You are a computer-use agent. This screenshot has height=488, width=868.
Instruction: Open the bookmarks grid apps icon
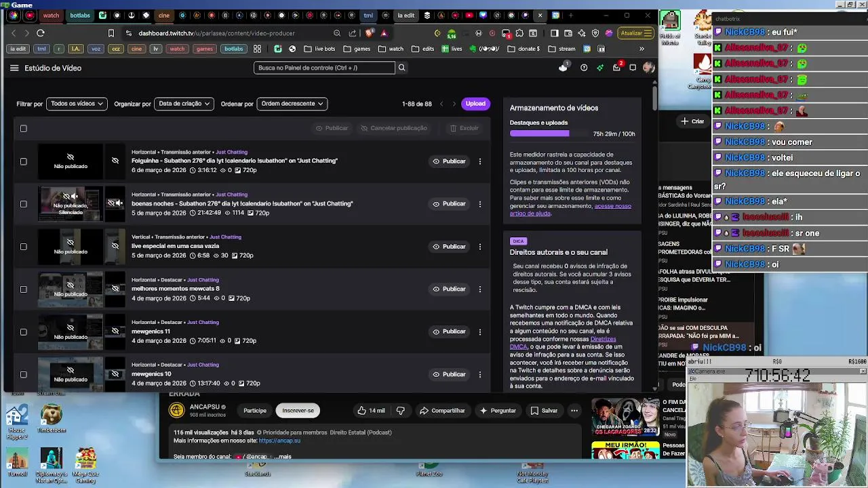tap(257, 49)
